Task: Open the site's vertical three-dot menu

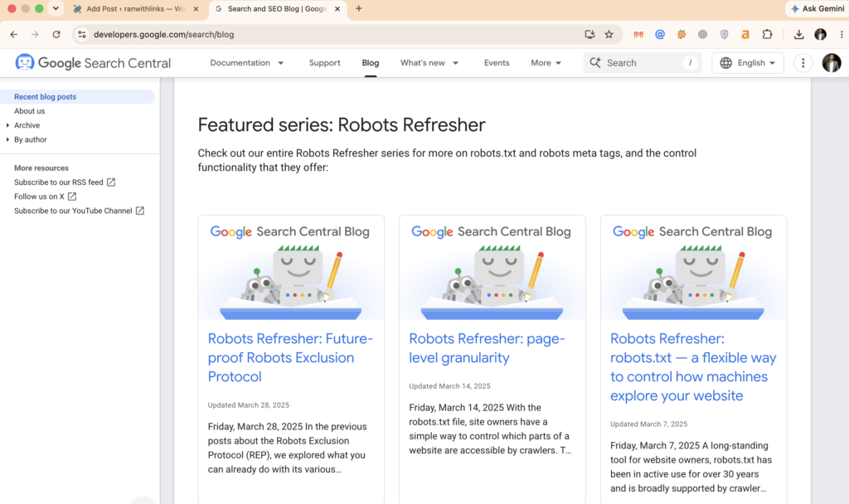Action: point(803,63)
